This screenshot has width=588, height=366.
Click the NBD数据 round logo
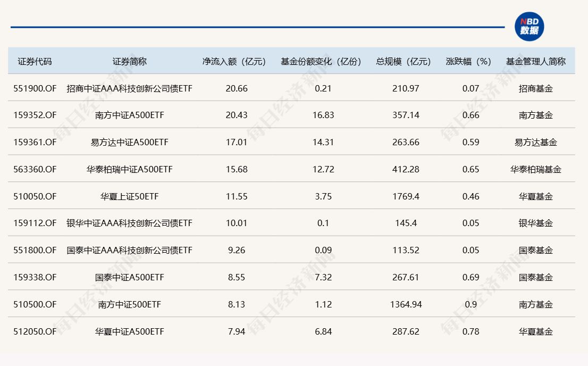(x=529, y=27)
